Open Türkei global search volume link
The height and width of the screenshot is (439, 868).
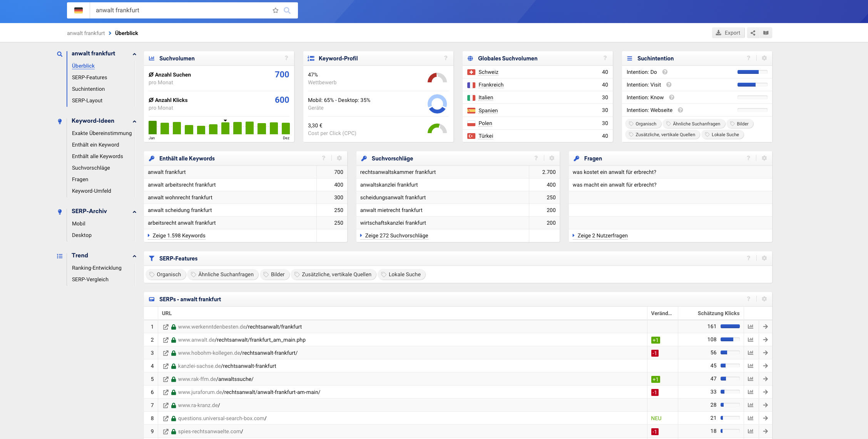coord(486,136)
